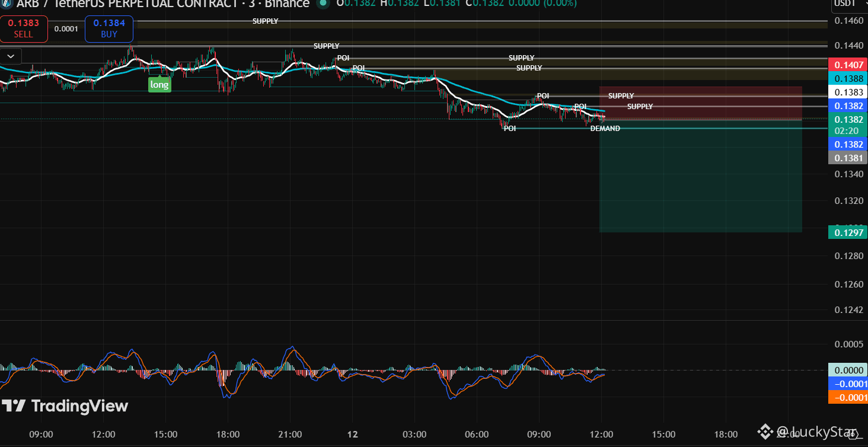The height and width of the screenshot is (447, 868).
Task: Click the 0.1340 price axis value
Action: click(848, 174)
